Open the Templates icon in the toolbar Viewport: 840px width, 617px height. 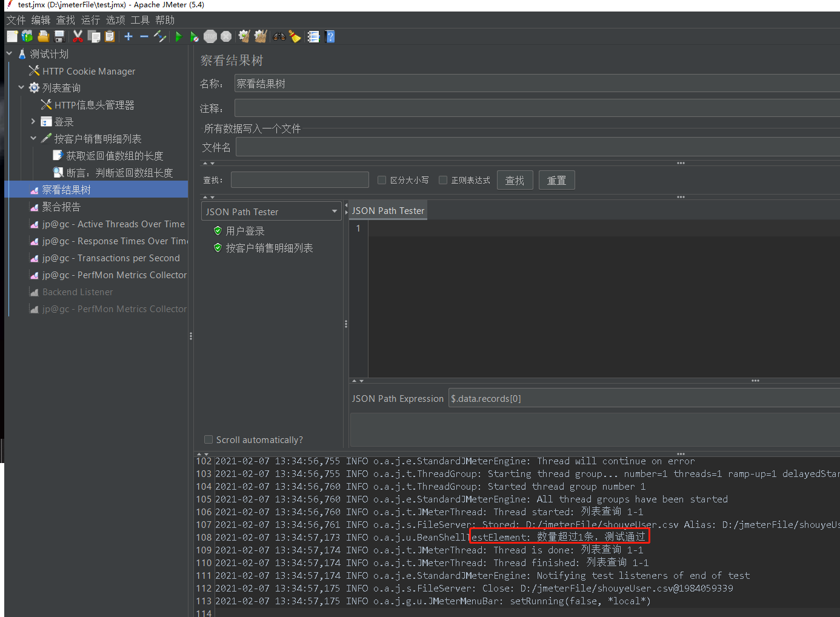(27, 36)
